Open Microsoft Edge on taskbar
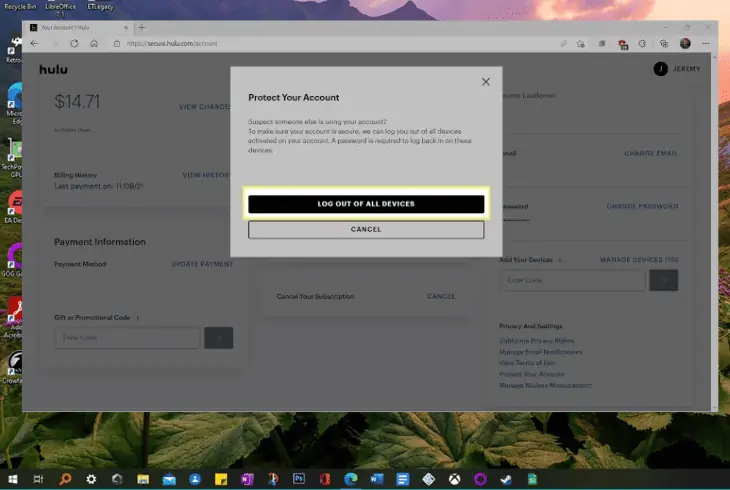The height and width of the screenshot is (490, 730). point(351,479)
